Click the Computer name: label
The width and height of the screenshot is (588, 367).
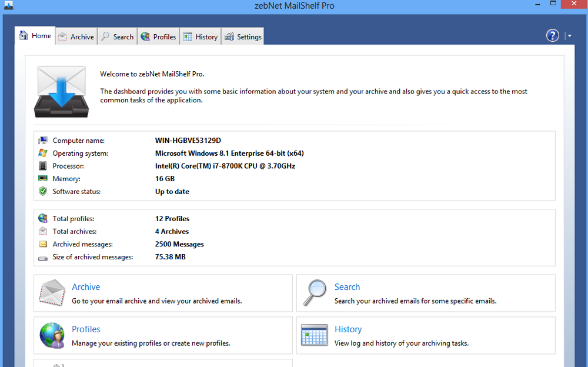[x=78, y=141]
